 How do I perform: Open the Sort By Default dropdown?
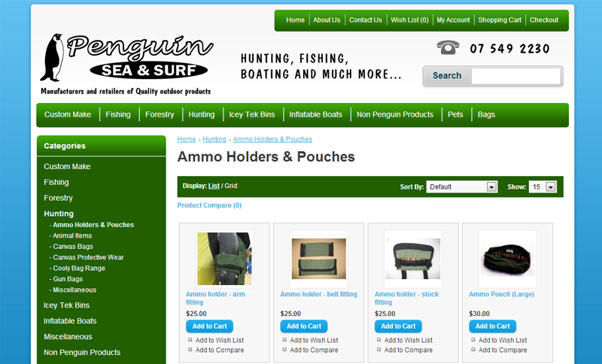(462, 187)
